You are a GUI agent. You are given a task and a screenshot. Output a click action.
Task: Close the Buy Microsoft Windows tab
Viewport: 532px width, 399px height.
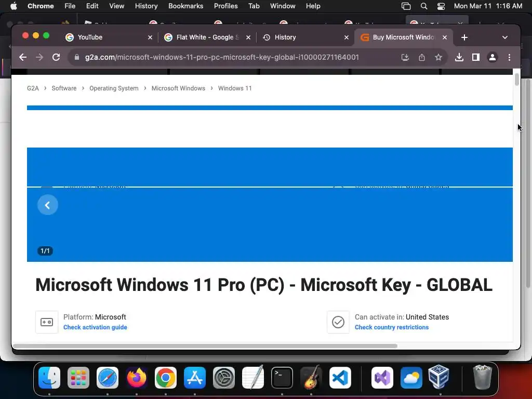(445, 37)
